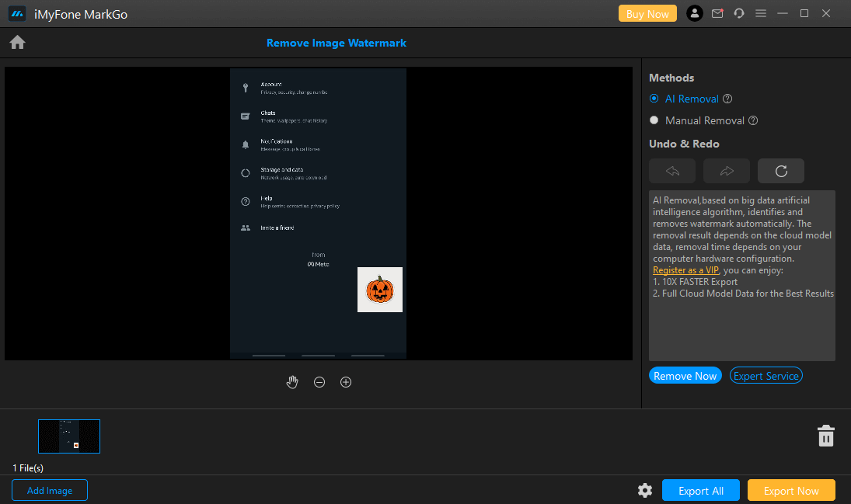Click the pumpkin watermark in preview
Screen dimensions: 851x504
click(380, 289)
